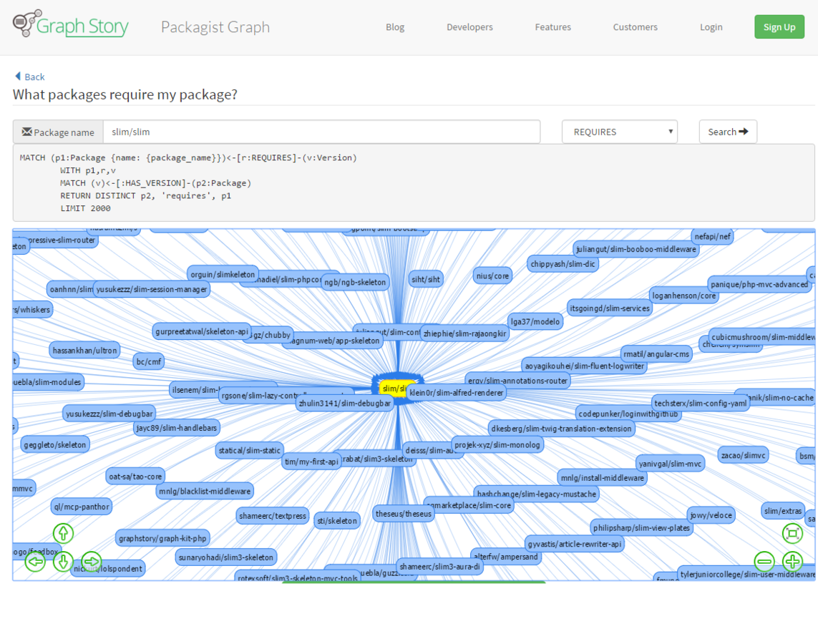The image size is (818, 644).
Task: Select the shameerc/slim3-aura-di node
Action: coord(439,566)
